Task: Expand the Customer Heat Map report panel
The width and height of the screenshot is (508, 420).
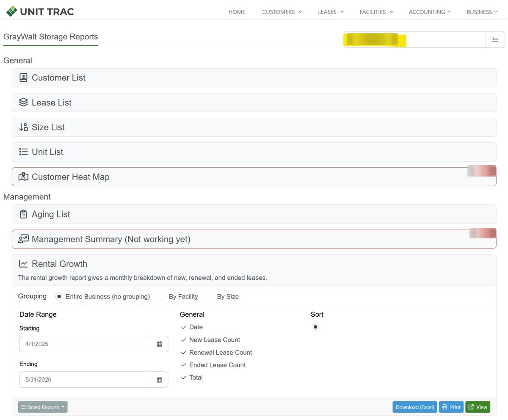Action: click(254, 177)
